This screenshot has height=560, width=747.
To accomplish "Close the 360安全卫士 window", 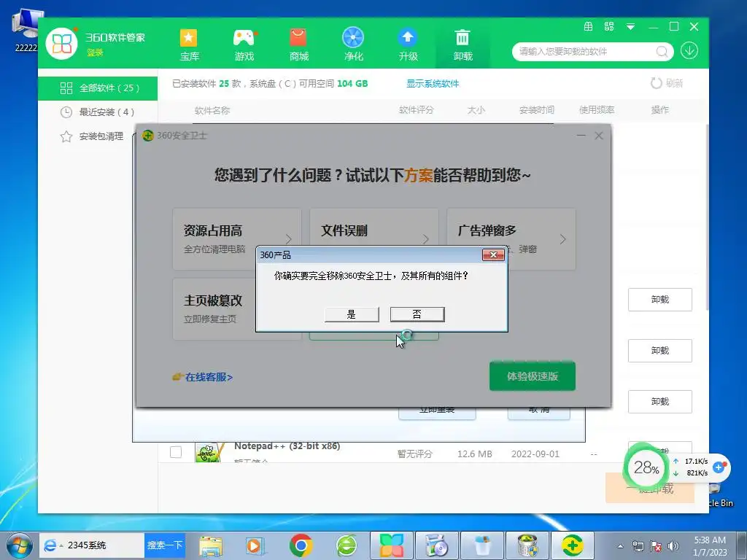I will point(599,136).
